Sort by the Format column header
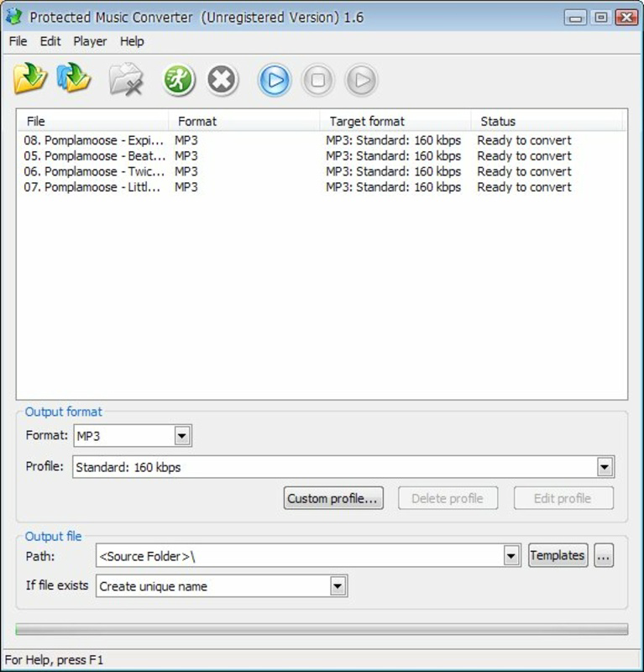The height and width of the screenshot is (672, 644). coord(244,121)
